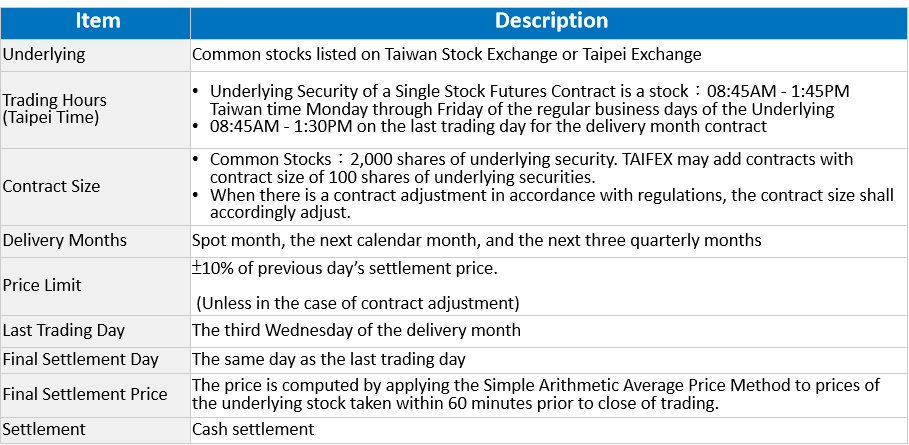Viewport: 909px width, 445px height.
Task: Click the Cash settlement description text
Action: (x=253, y=430)
